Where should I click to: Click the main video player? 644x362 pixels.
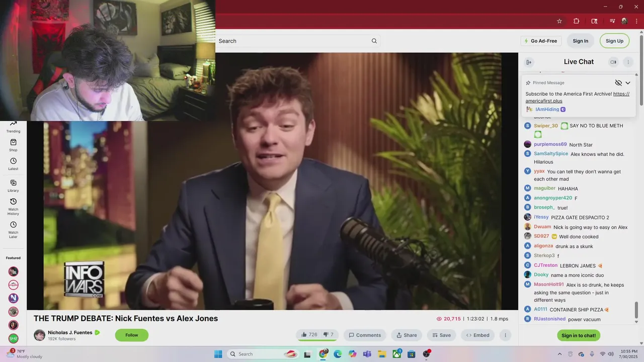pos(272,182)
